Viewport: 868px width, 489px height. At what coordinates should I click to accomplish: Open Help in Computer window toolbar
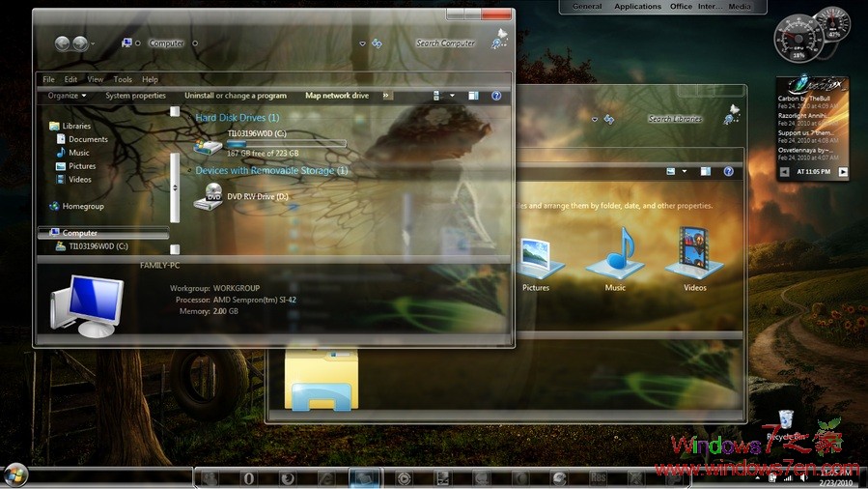(496, 96)
